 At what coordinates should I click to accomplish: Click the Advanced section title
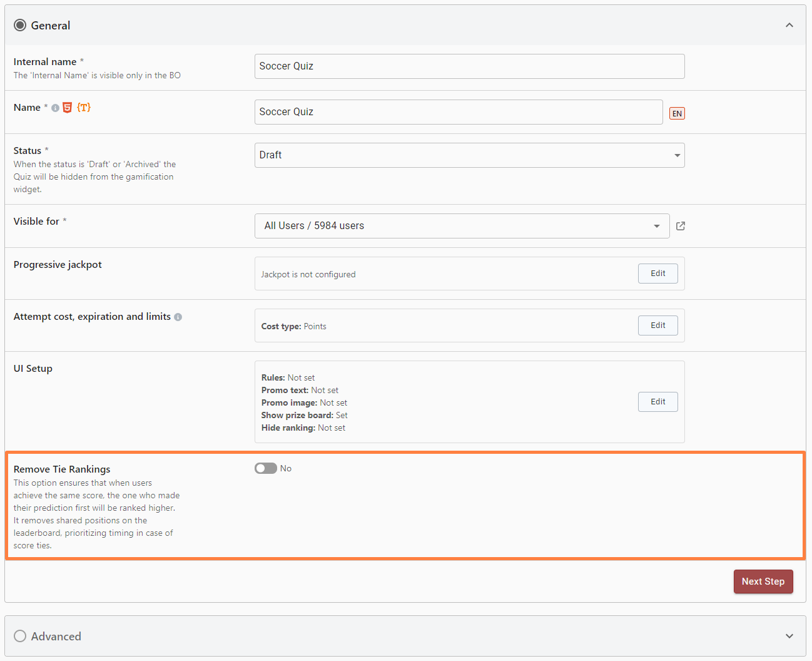pyautogui.click(x=56, y=636)
